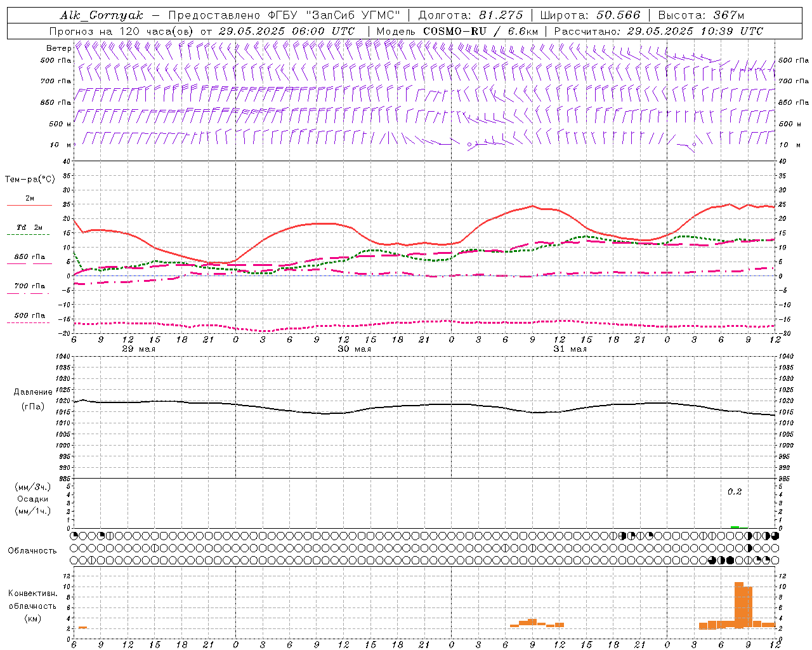Click the (мм/1ч.) precipitation unit label

coord(32,511)
